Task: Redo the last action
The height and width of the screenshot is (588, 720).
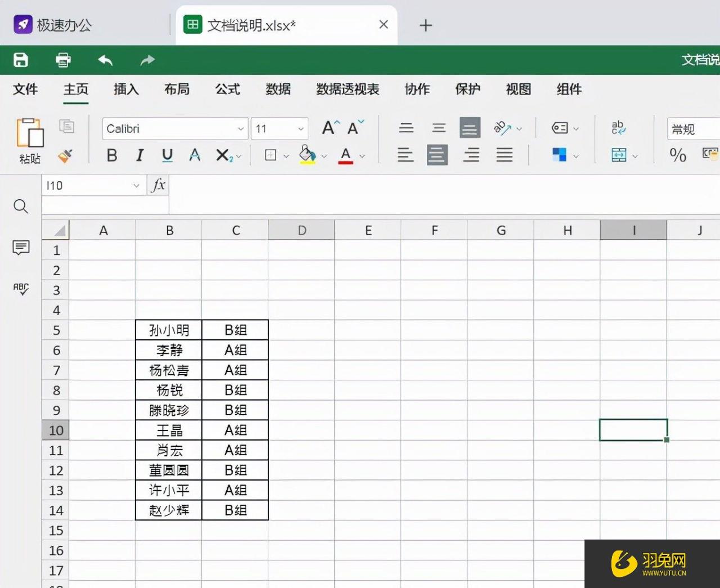Action: pyautogui.click(x=147, y=60)
